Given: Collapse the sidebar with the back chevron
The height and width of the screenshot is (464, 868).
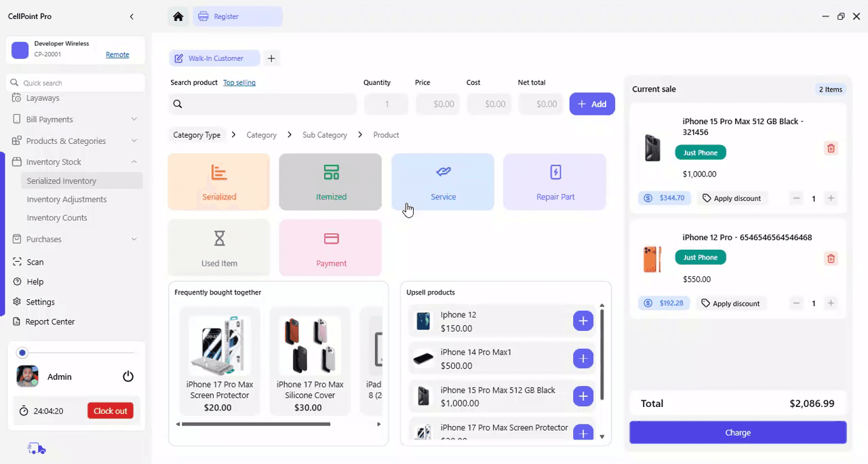Looking at the screenshot, I should click(132, 16).
